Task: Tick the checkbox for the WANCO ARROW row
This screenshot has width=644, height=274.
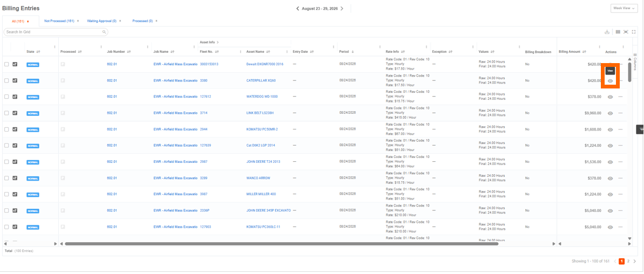Action: tap(6, 179)
